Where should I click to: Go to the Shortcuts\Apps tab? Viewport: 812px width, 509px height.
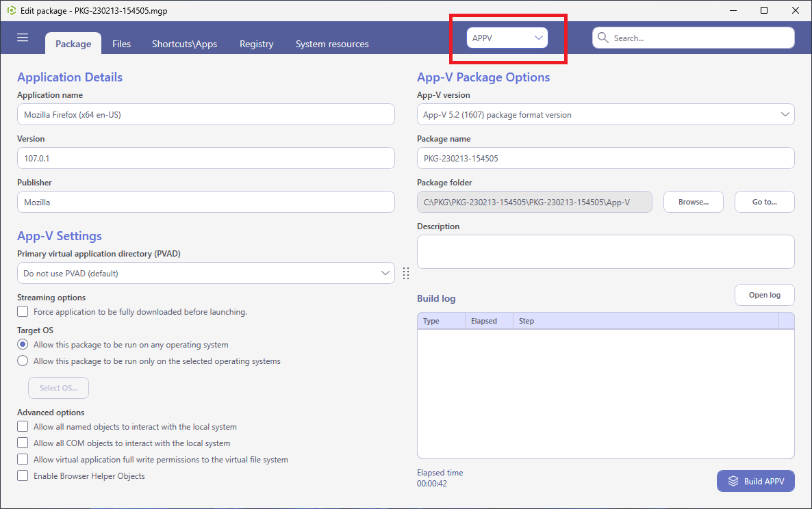(x=184, y=44)
